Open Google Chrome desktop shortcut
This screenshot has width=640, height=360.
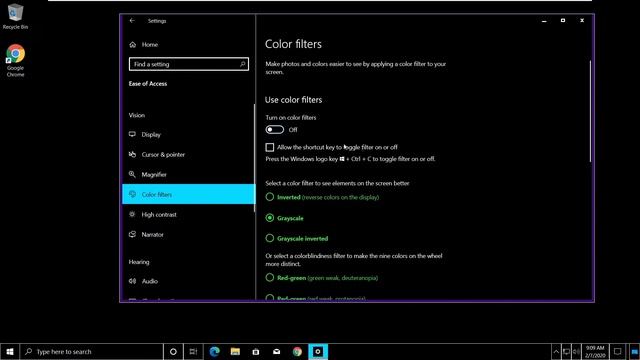pyautogui.click(x=15, y=60)
